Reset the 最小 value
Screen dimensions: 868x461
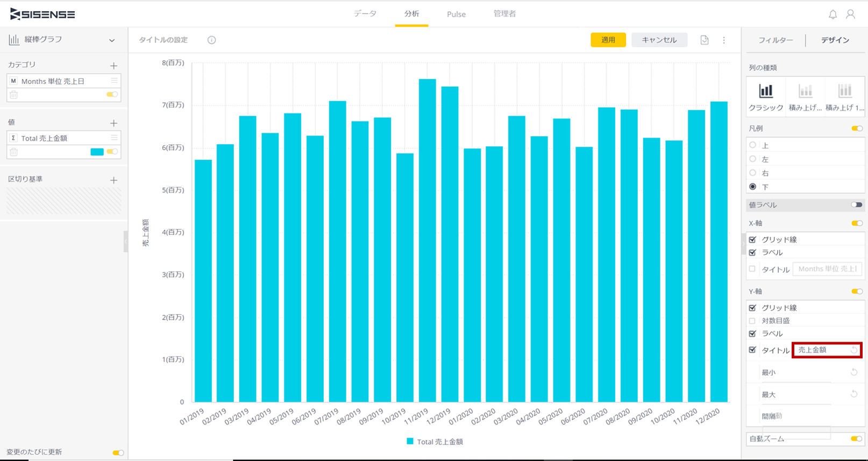(x=854, y=372)
